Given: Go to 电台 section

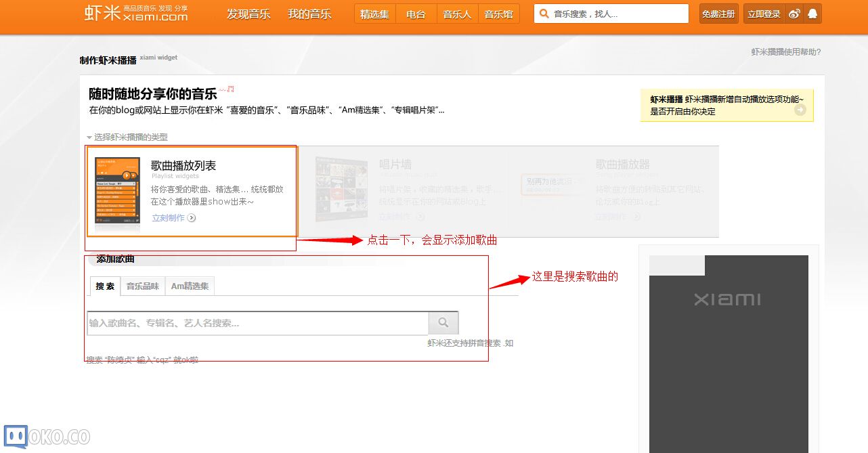Looking at the screenshot, I should point(416,14).
